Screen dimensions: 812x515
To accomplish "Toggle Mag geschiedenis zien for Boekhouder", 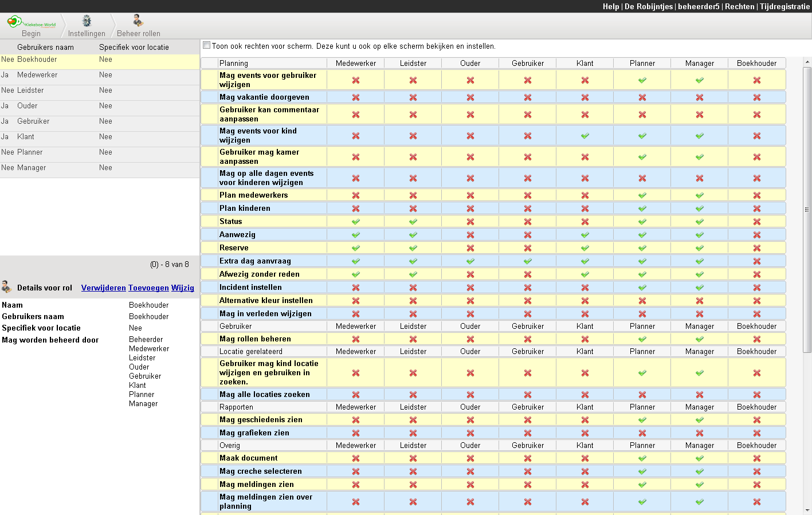I will pos(757,420).
